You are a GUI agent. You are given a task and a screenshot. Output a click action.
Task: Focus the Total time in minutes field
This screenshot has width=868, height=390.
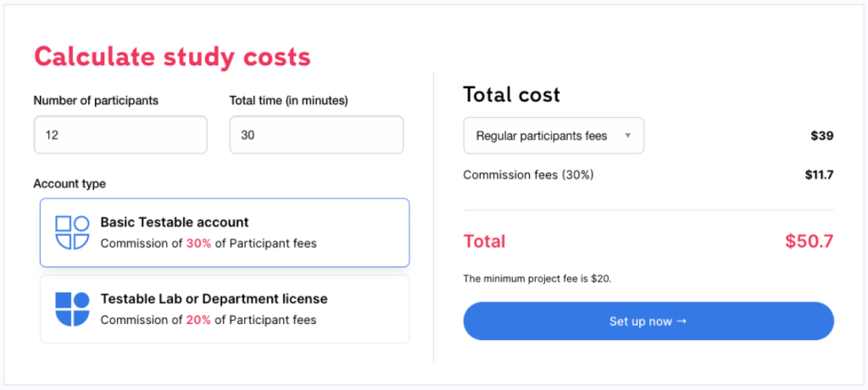point(317,135)
